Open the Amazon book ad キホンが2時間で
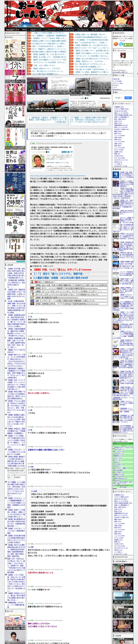The image size is (138, 644). [15, 205]
